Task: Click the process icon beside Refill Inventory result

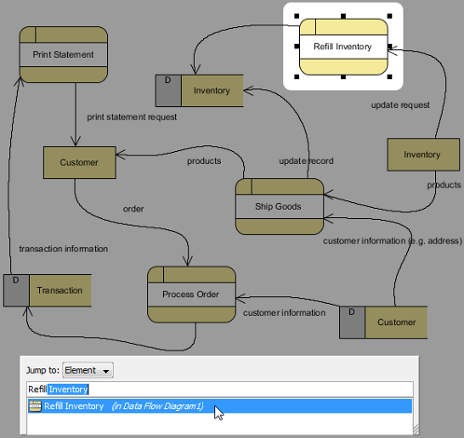Action: (35, 406)
